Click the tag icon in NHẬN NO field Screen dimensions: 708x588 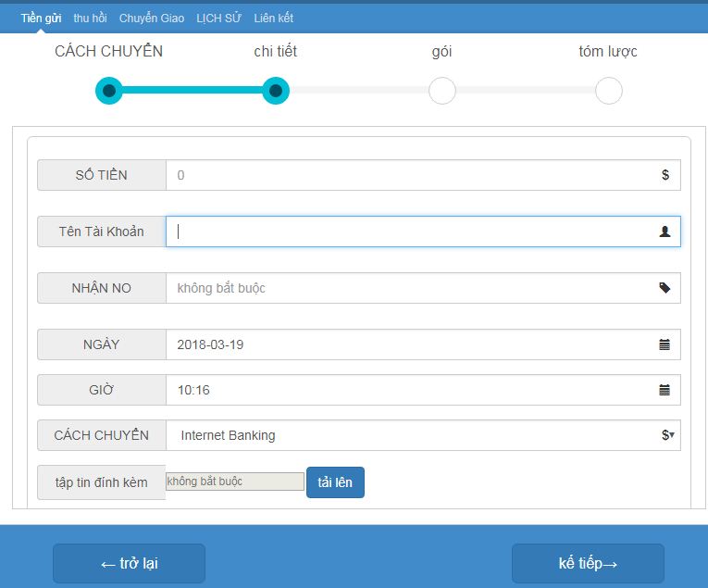click(x=665, y=288)
